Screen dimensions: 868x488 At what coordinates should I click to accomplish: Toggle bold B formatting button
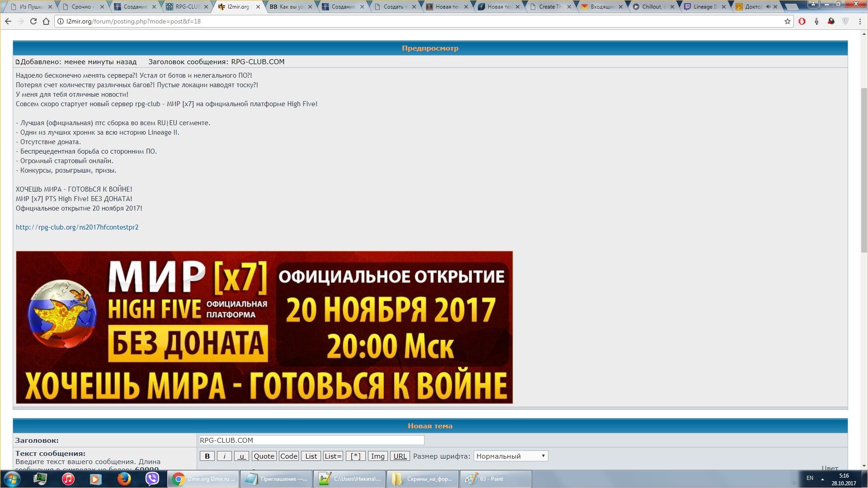pos(207,456)
